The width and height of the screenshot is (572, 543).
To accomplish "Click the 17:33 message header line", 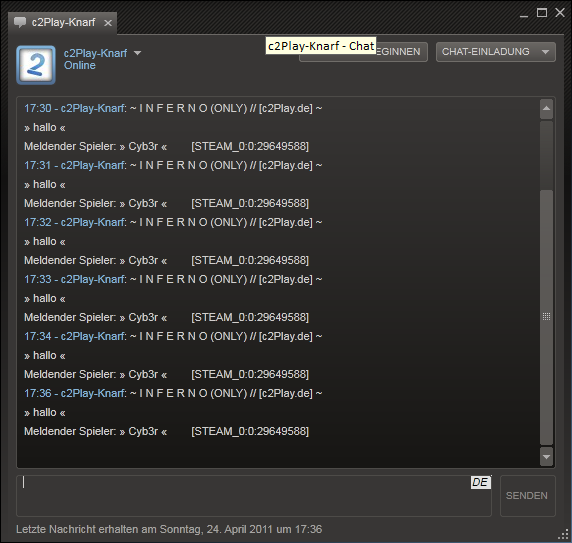I will [173, 279].
